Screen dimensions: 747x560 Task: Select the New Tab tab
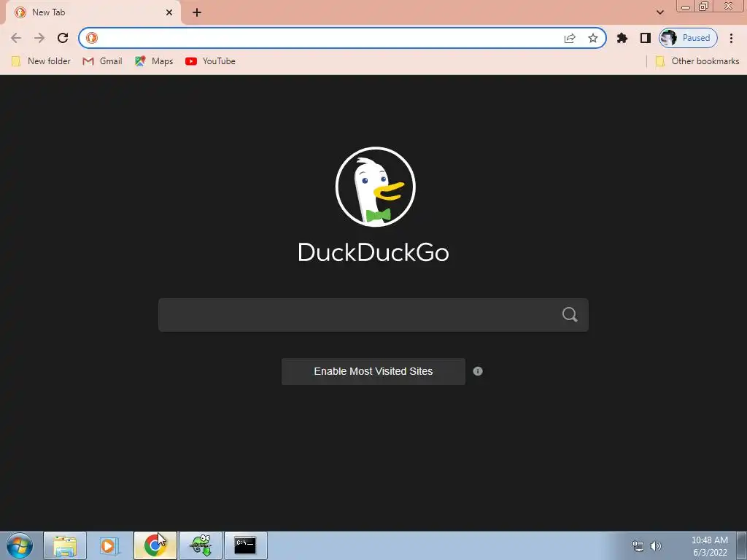click(93, 13)
